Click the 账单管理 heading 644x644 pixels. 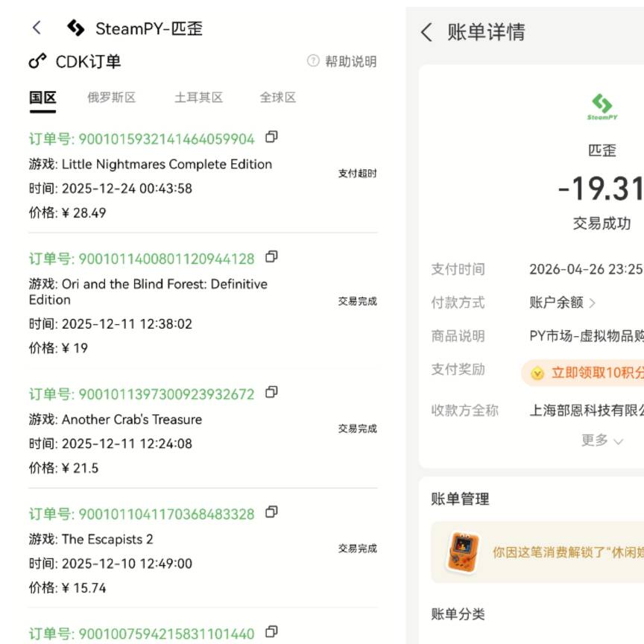click(460, 499)
